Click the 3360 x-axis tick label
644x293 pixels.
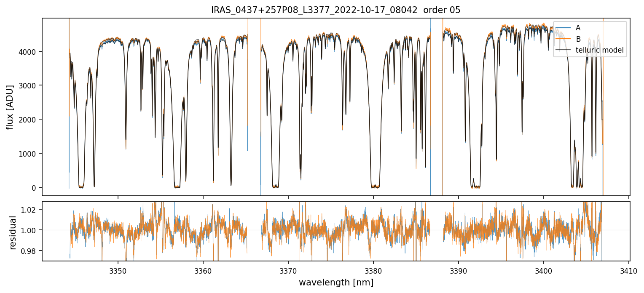coord(203,269)
